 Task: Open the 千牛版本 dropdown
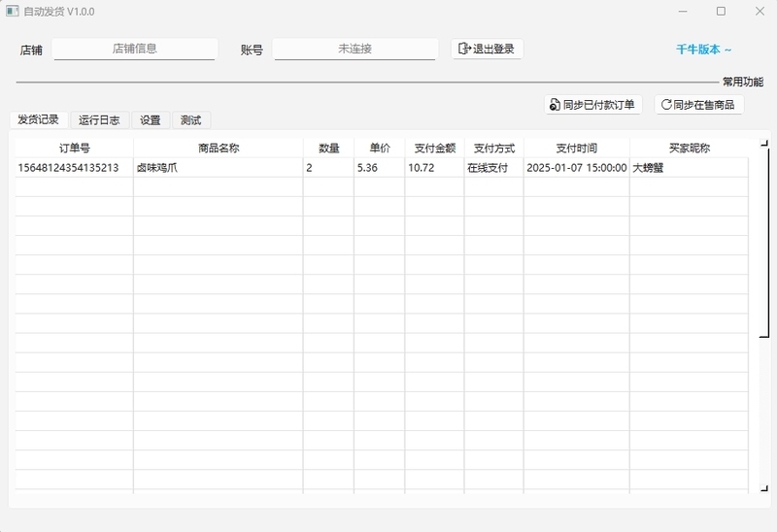tap(703, 50)
